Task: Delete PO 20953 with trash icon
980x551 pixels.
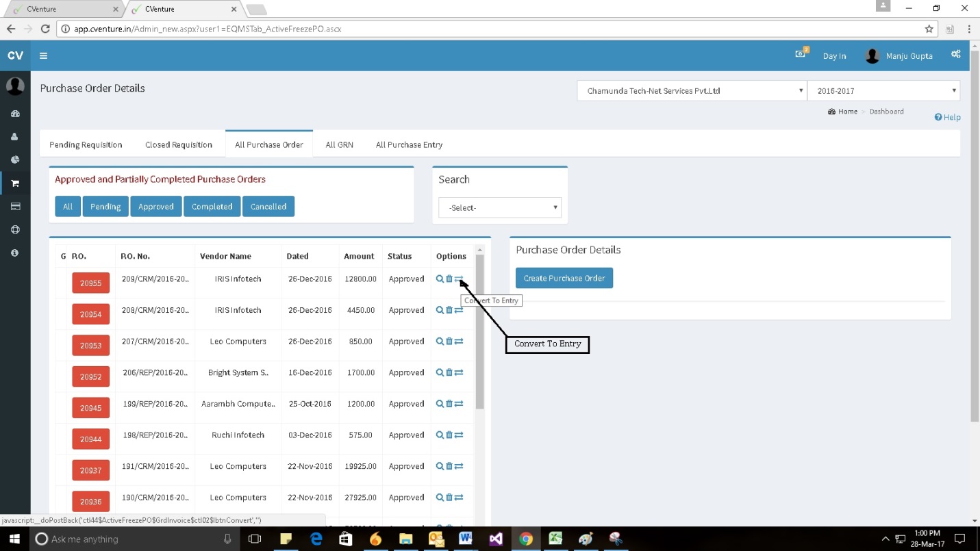Action: [x=449, y=342]
